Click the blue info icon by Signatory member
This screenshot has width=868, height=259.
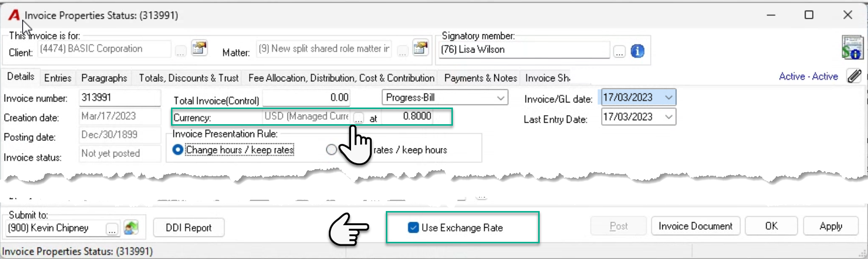pos(638,51)
